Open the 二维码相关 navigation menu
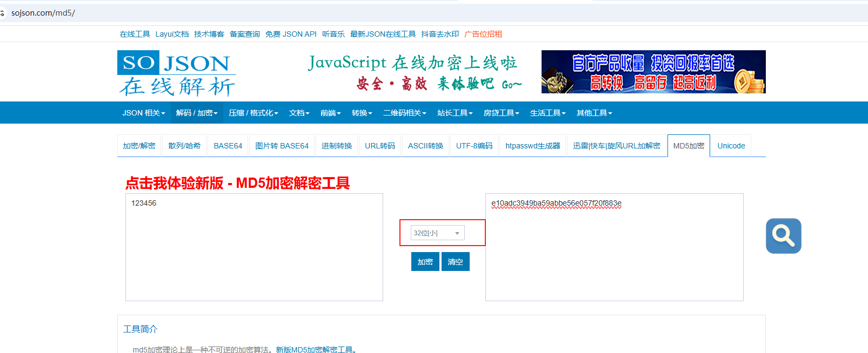This screenshot has height=353, width=868. (x=404, y=113)
